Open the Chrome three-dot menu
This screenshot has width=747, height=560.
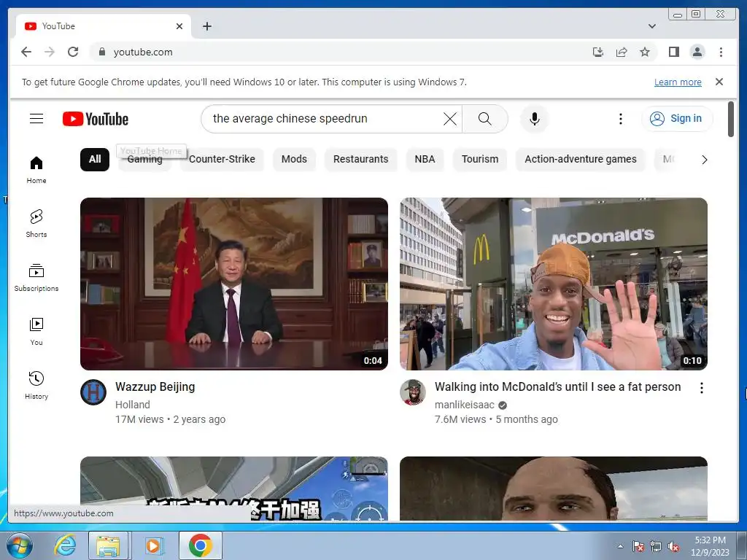click(x=721, y=52)
